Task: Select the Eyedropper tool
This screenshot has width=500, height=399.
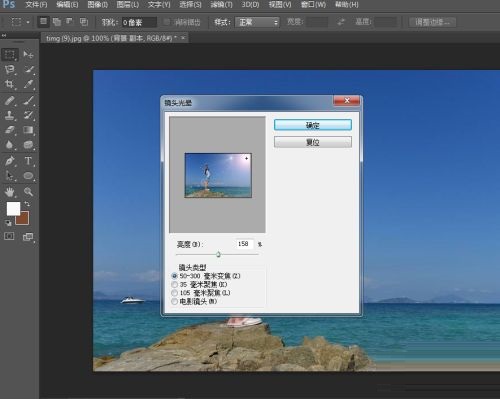Action: tap(28, 84)
